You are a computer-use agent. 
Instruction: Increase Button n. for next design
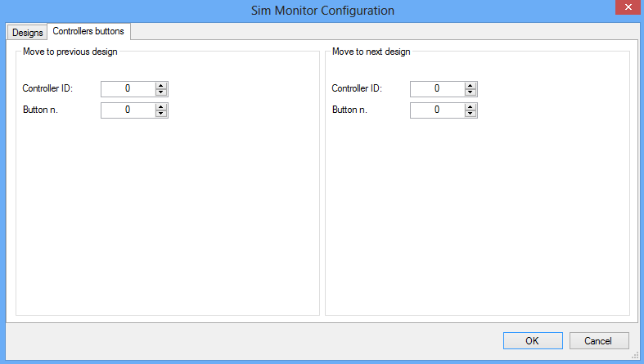pyautogui.click(x=471, y=106)
